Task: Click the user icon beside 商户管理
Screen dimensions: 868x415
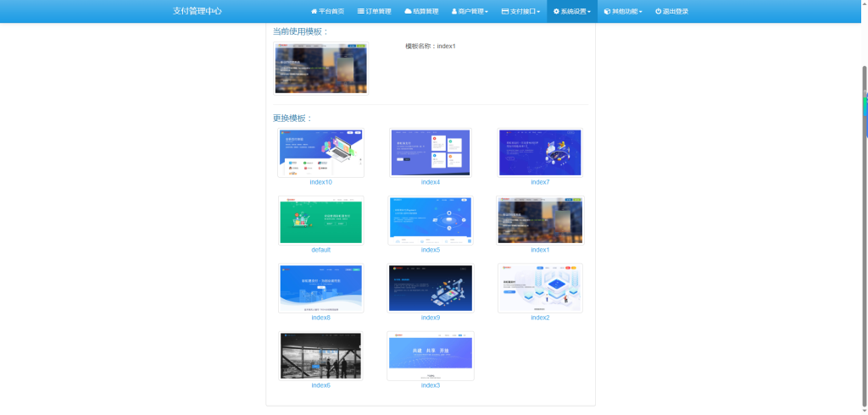Action: pos(454,11)
